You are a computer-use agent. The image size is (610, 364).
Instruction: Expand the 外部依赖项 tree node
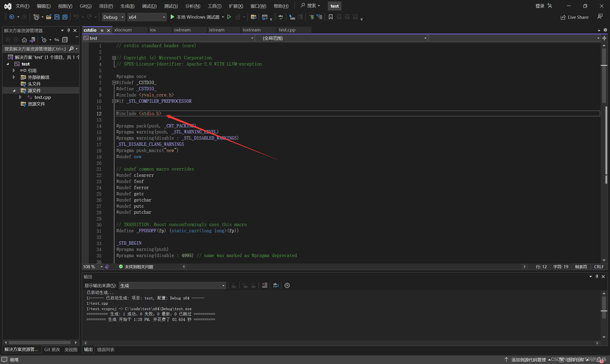click(14, 77)
